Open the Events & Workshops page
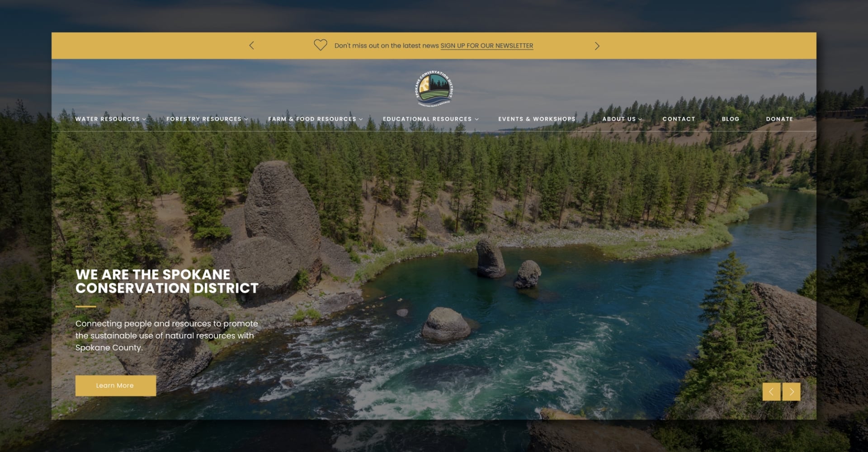This screenshot has height=452, width=868. pyautogui.click(x=537, y=119)
